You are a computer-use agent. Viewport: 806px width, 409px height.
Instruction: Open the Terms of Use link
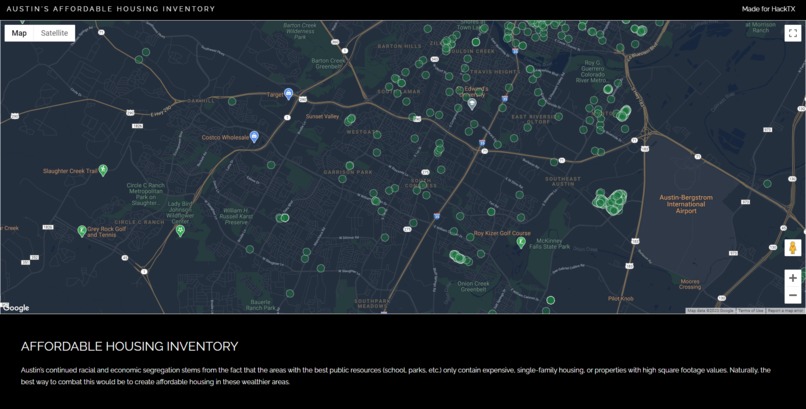click(x=750, y=311)
